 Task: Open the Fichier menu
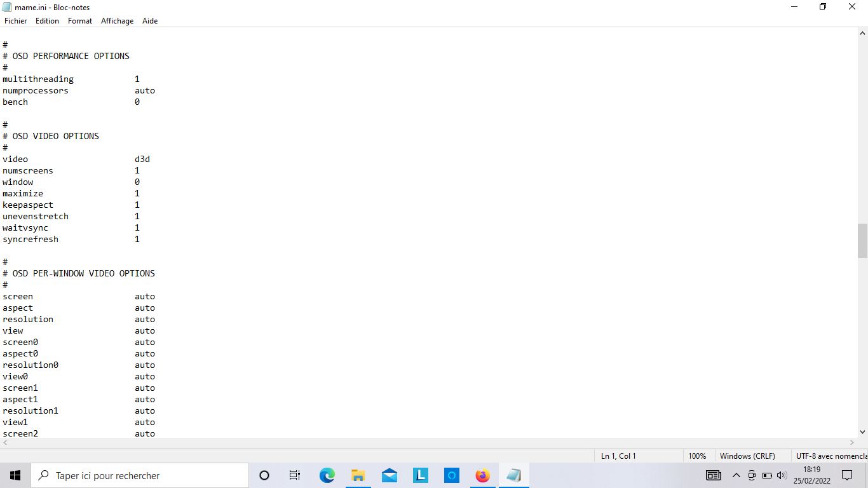16,21
